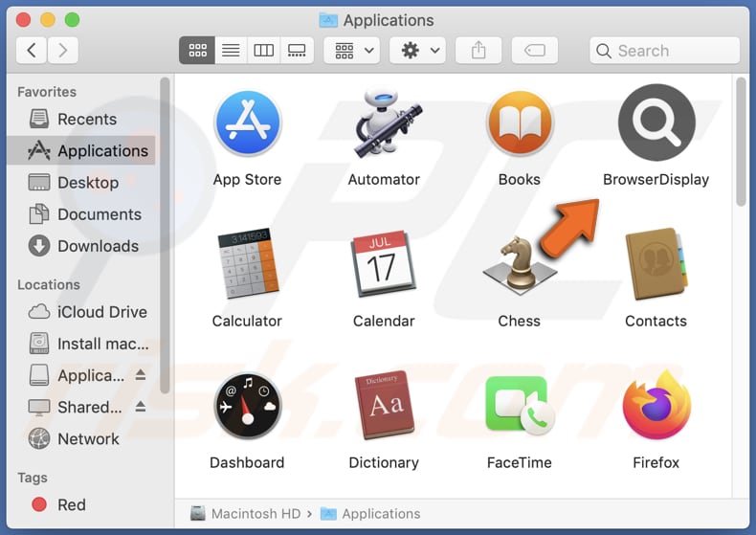
Task: Open the Books application
Action: 520,123
